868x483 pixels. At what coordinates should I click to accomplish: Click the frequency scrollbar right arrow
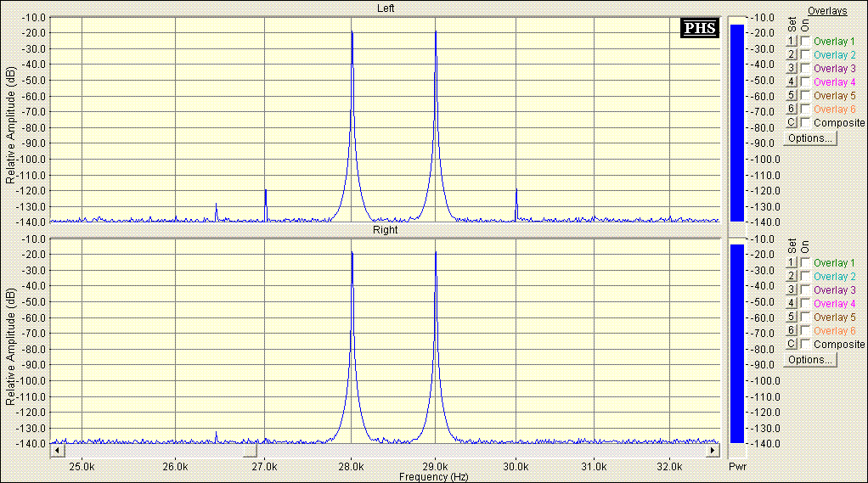(713, 451)
